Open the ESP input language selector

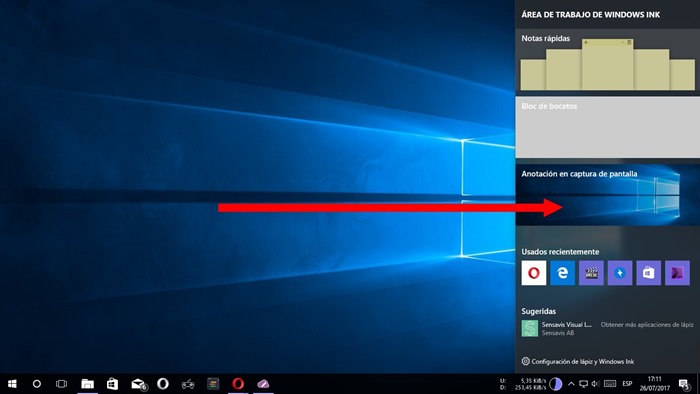[x=627, y=384]
